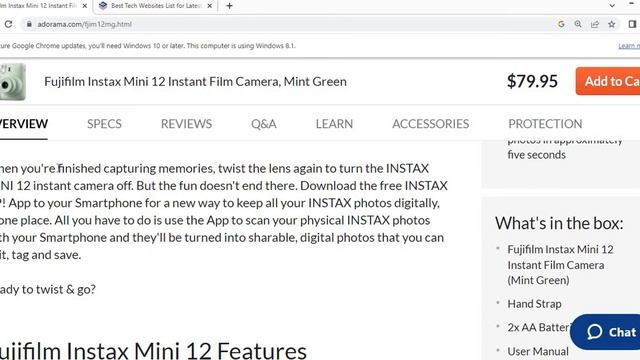Click the "twist & go?" line
The width and height of the screenshot is (640, 360).
click(x=48, y=289)
